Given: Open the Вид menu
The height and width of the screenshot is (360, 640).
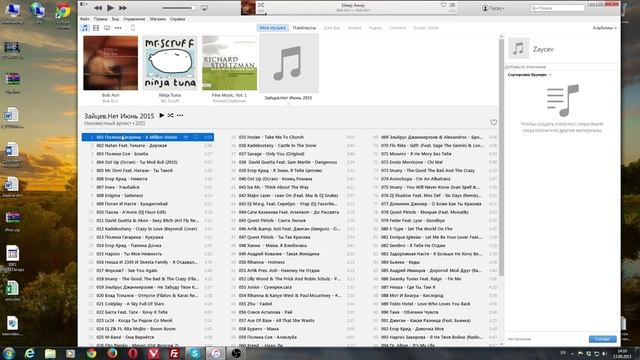Looking at the screenshot, I should pos(116,19).
